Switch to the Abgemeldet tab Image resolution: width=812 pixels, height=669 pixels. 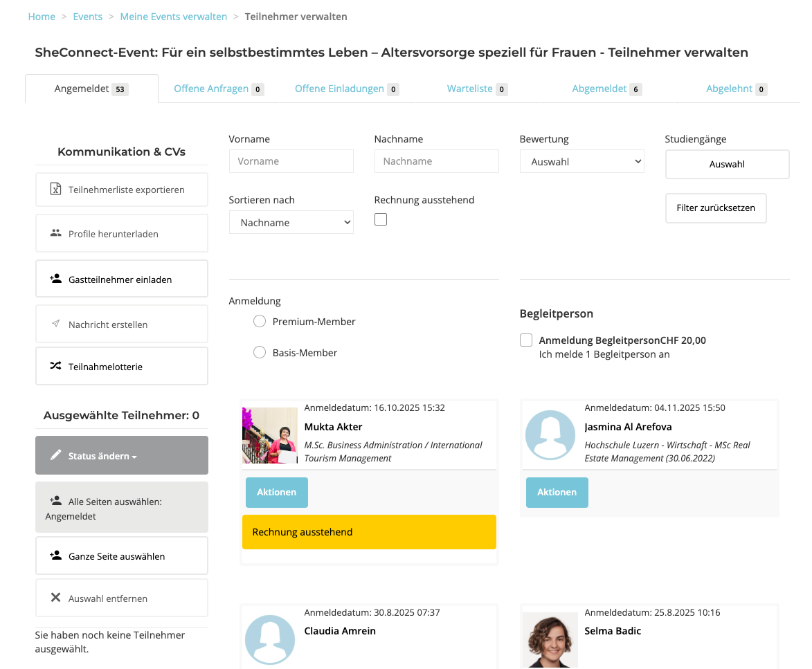coord(599,89)
